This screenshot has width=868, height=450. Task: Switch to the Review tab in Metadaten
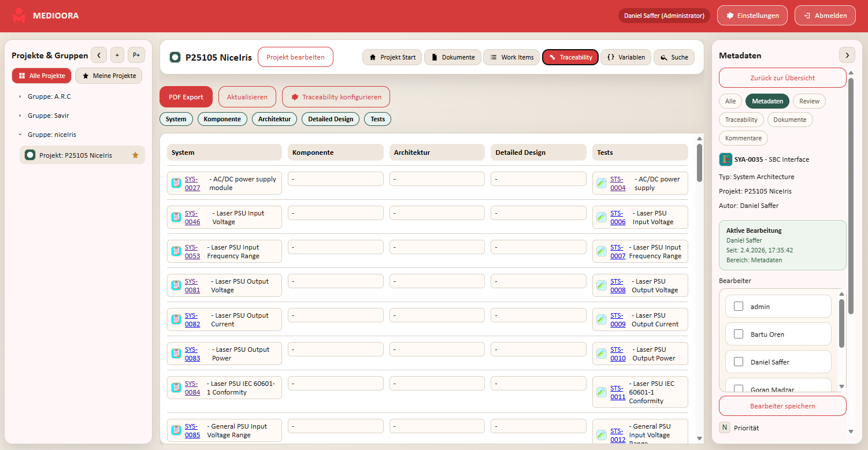pyautogui.click(x=809, y=101)
